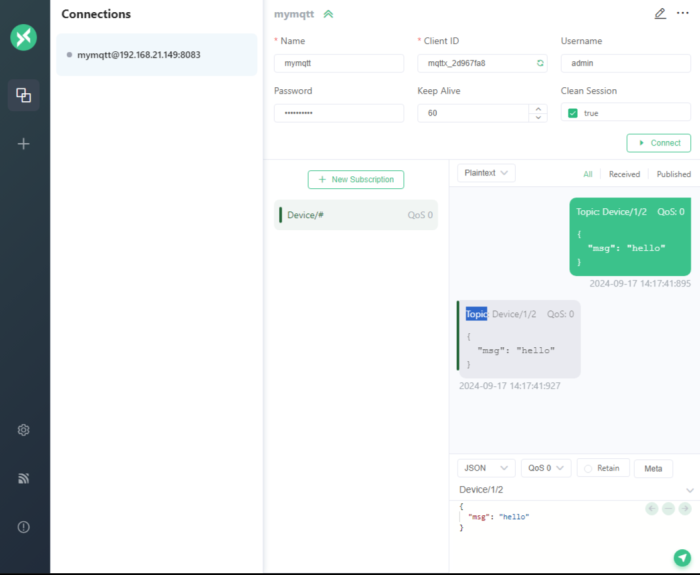The width and height of the screenshot is (700, 575).
Task: Send the message with green send button
Action: pos(682,557)
